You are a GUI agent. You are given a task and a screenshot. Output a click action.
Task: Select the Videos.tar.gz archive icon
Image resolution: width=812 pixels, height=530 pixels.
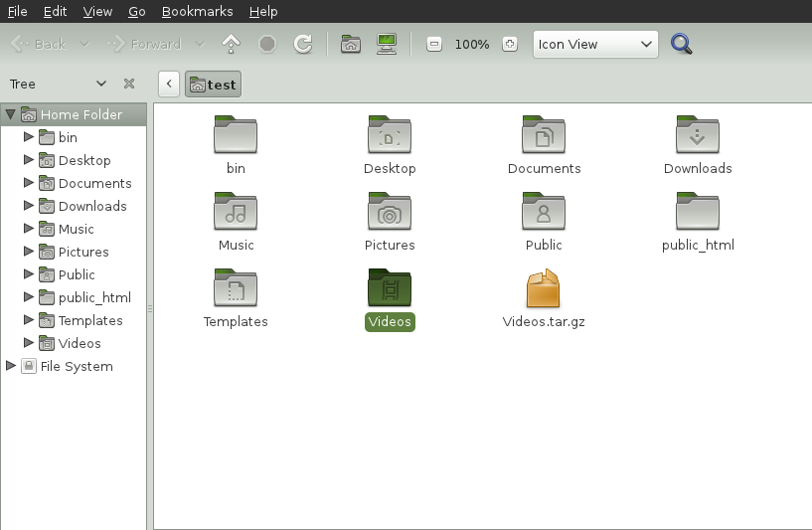click(544, 288)
